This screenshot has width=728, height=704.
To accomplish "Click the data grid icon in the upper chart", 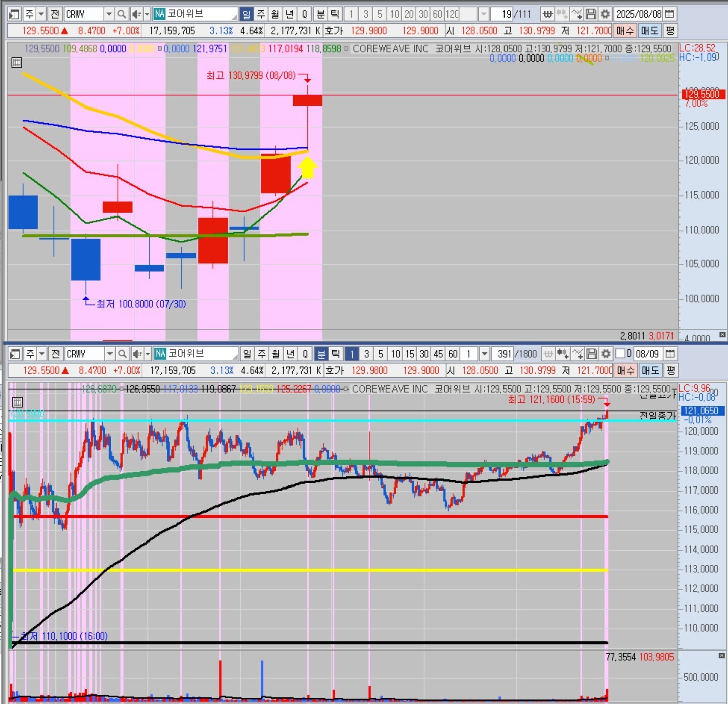I will pyautogui.click(x=16, y=63).
